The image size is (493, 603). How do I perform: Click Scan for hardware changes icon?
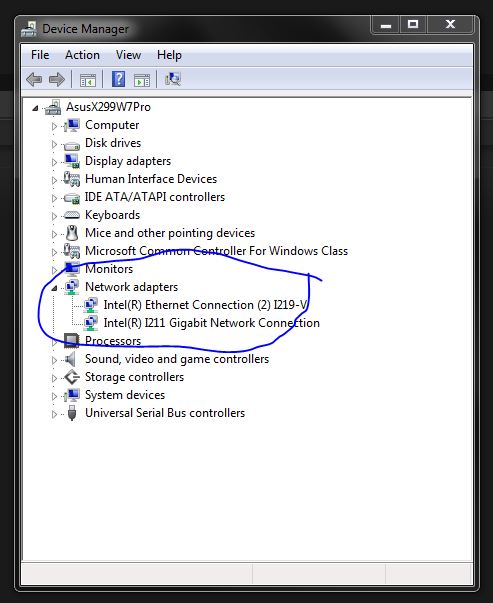(x=173, y=79)
